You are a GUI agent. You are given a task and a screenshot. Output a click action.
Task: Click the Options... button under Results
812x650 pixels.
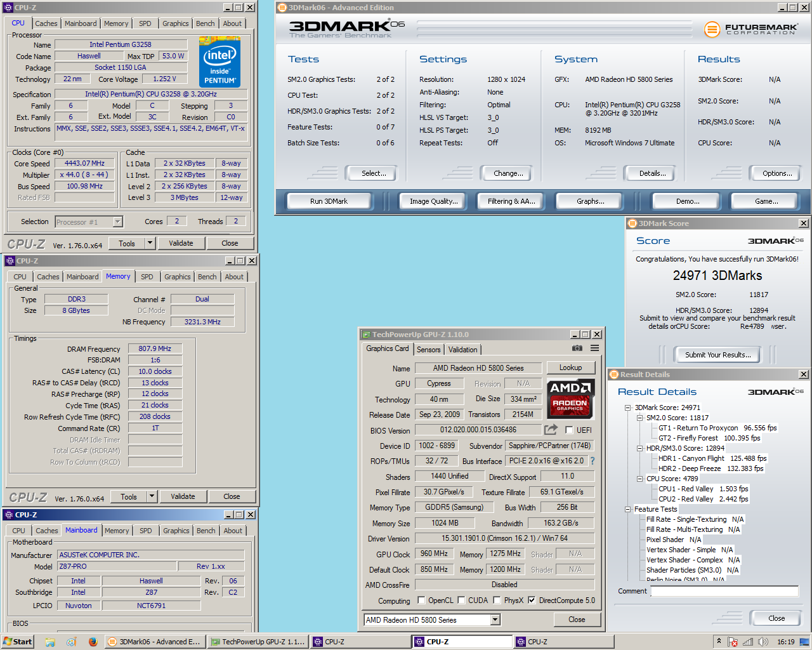pyautogui.click(x=777, y=173)
